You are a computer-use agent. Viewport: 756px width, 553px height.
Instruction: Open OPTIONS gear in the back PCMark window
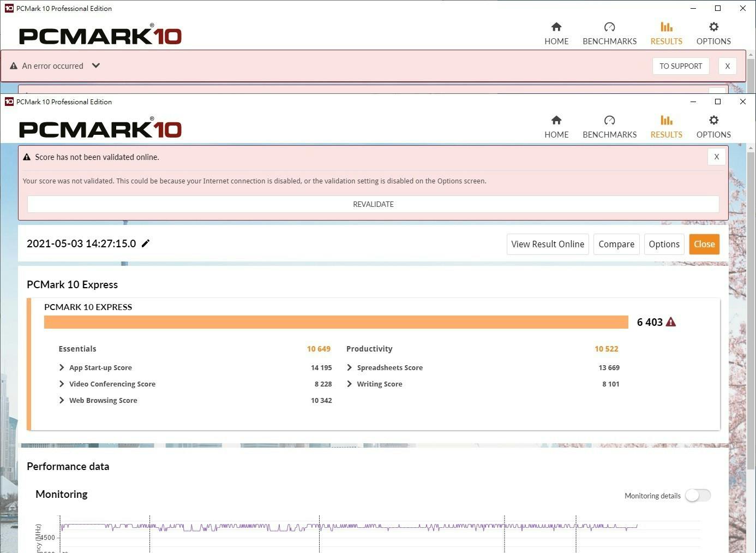(x=713, y=33)
